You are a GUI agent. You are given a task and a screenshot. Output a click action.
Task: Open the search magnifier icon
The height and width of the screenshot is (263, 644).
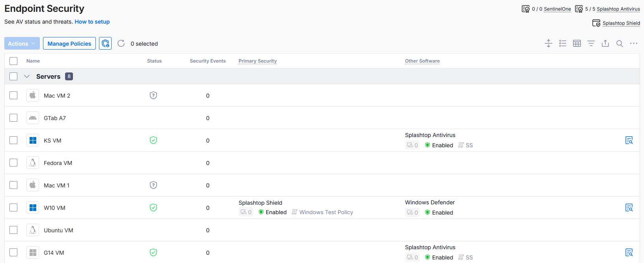point(620,44)
